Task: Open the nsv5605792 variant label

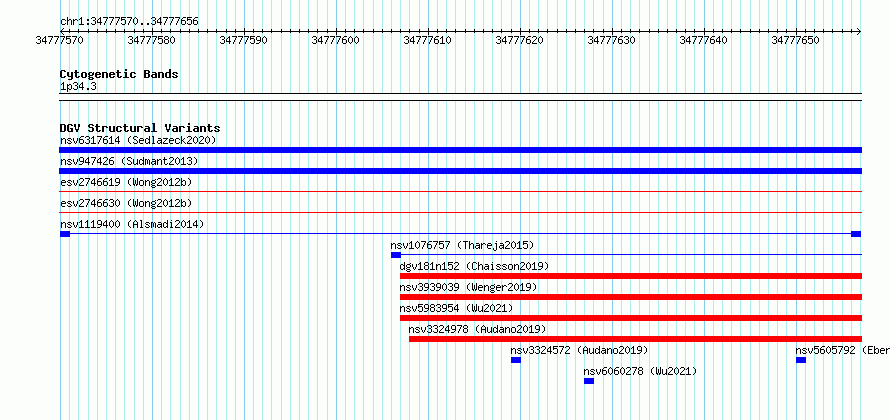Action: 842,350
